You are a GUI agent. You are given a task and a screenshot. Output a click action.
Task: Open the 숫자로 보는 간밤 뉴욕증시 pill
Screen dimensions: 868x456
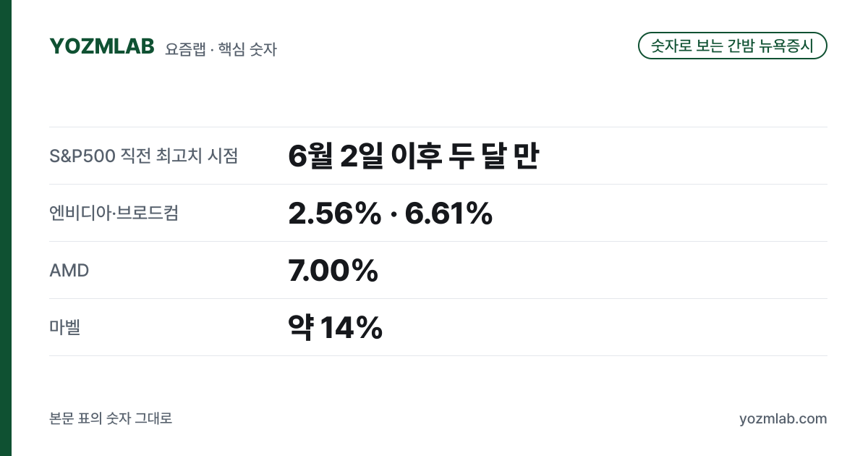(732, 46)
